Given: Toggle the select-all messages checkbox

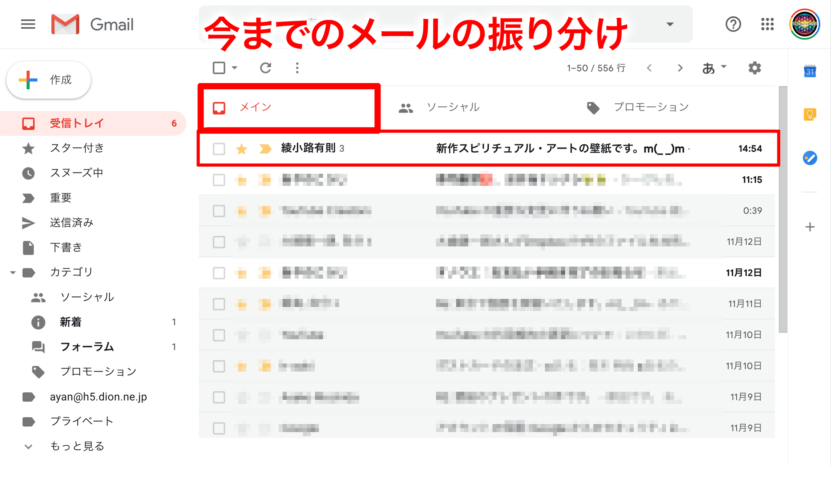Looking at the screenshot, I should click(219, 67).
